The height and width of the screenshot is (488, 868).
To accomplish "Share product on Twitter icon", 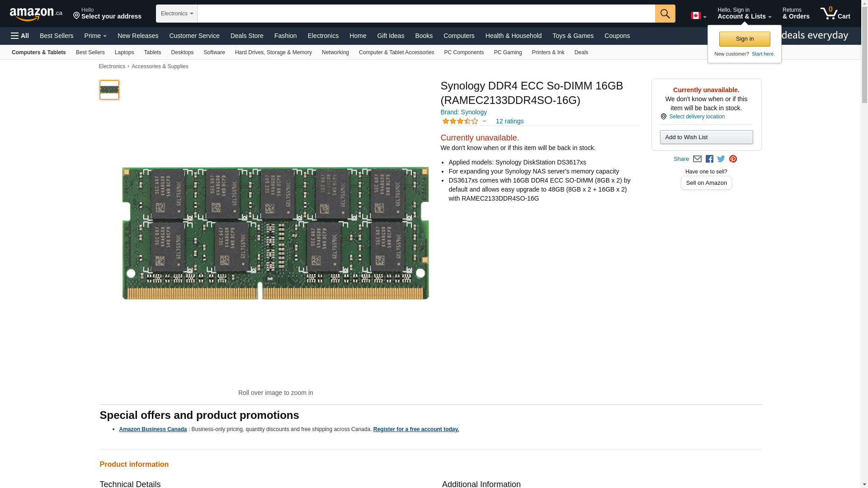I will [721, 159].
